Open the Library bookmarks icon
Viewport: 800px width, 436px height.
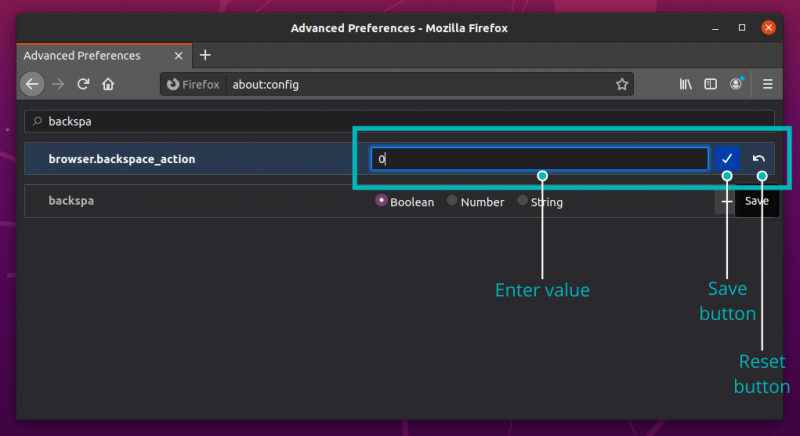coord(686,85)
